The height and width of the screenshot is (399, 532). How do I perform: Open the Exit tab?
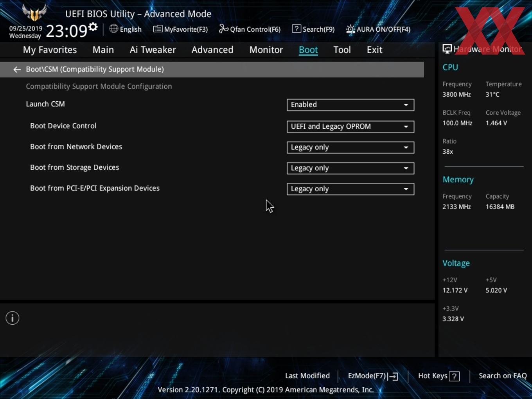[x=374, y=50]
